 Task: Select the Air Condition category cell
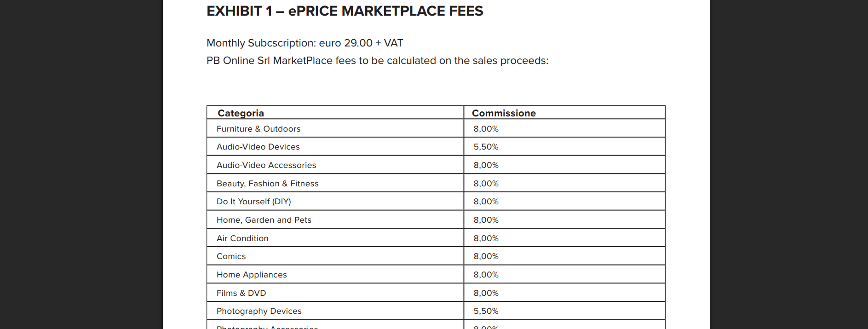click(x=242, y=238)
